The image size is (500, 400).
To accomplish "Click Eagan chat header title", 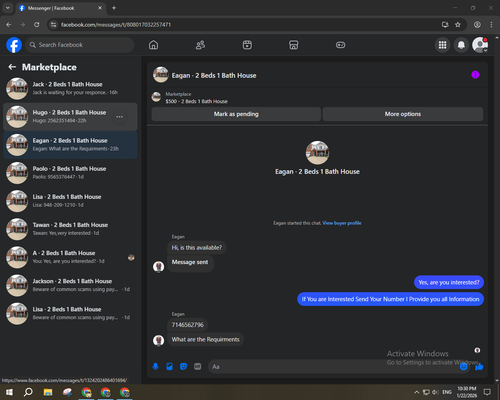I will coord(214,76).
